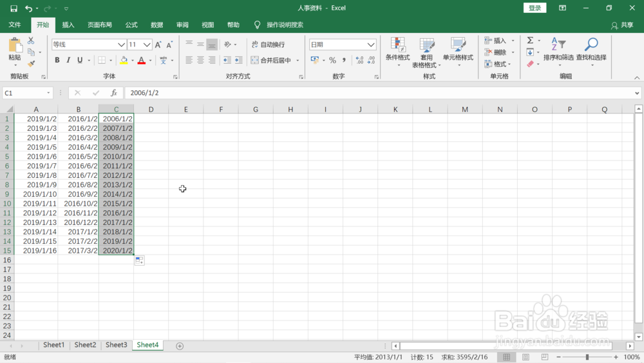Screen dimensions: 644x363
Task: Open the Font dialog launcher
Action: click(175, 77)
